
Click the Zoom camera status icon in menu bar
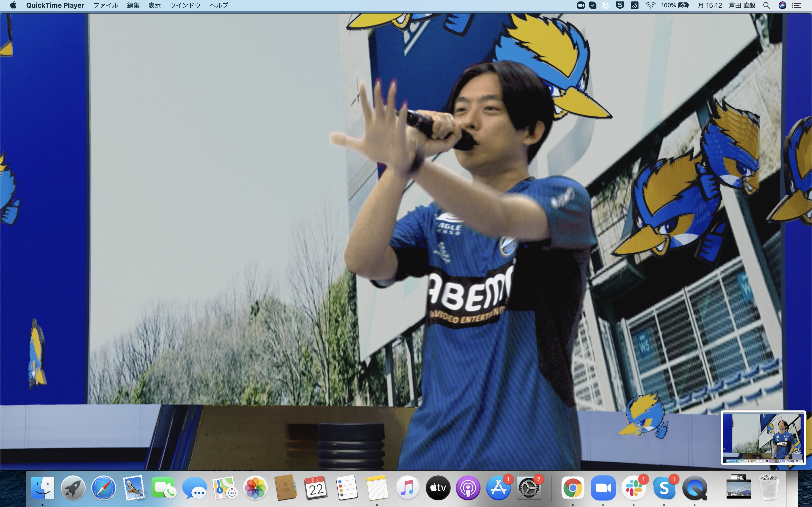tap(580, 5)
